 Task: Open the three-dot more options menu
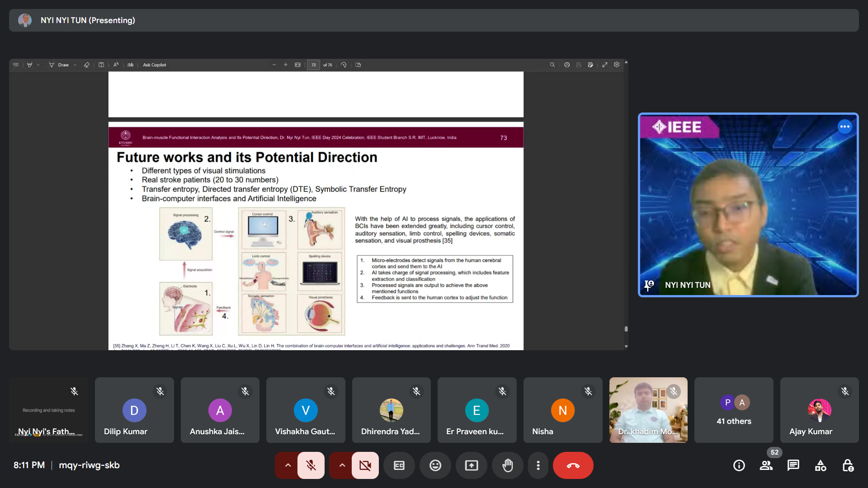click(538, 465)
